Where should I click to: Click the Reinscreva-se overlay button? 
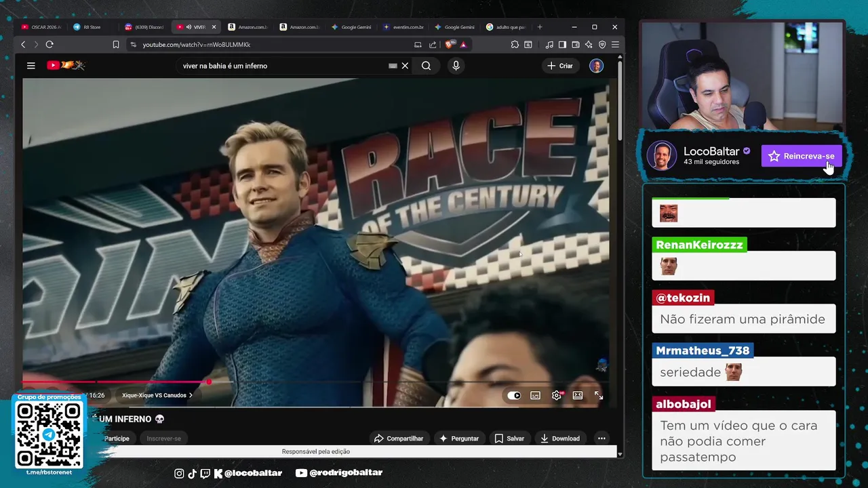pos(802,156)
